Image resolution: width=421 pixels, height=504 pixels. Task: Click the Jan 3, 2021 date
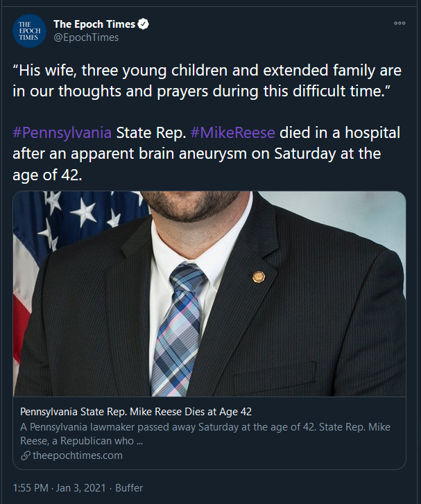coord(80,488)
